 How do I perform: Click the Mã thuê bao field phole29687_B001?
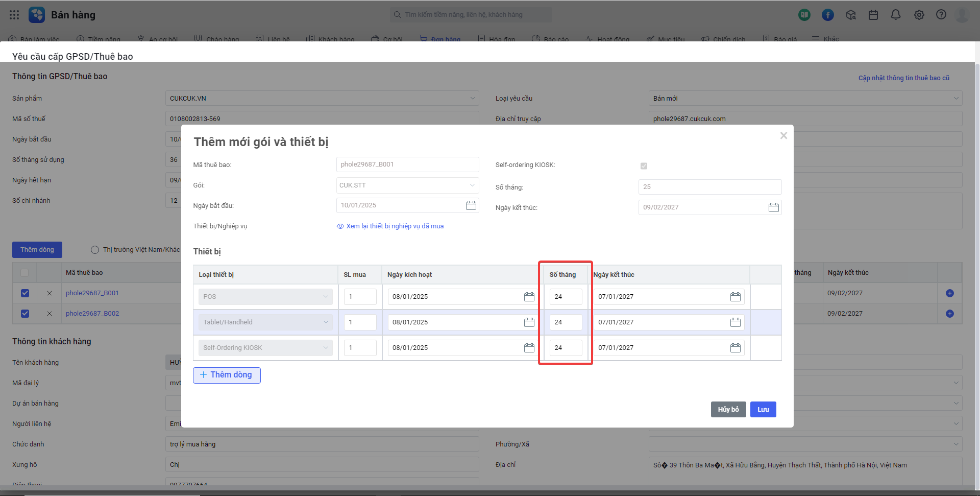(407, 164)
